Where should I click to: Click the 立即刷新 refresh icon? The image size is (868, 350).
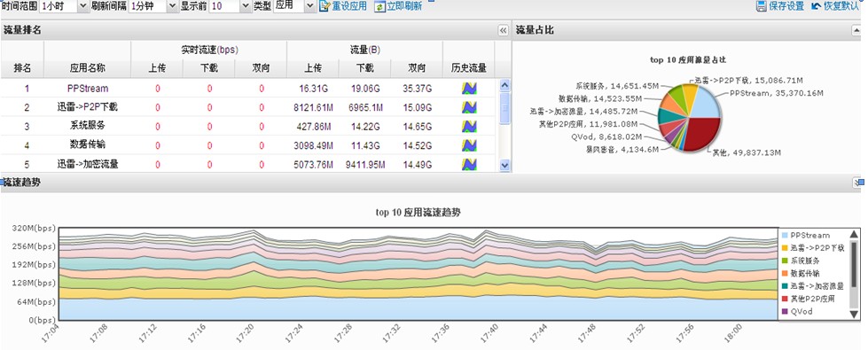tap(379, 6)
